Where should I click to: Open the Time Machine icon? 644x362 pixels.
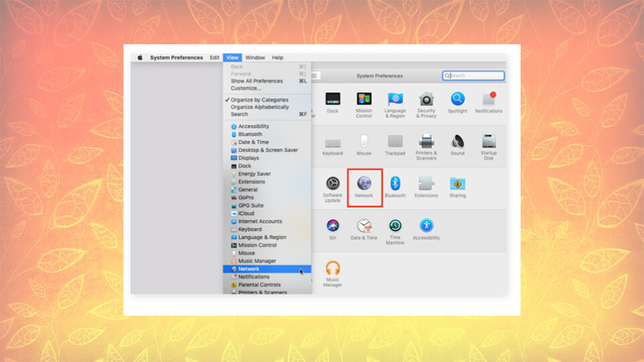point(395,226)
